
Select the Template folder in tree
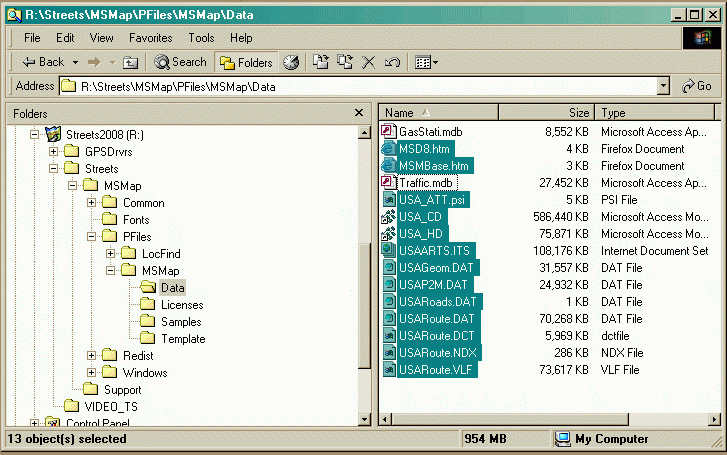pos(183,339)
